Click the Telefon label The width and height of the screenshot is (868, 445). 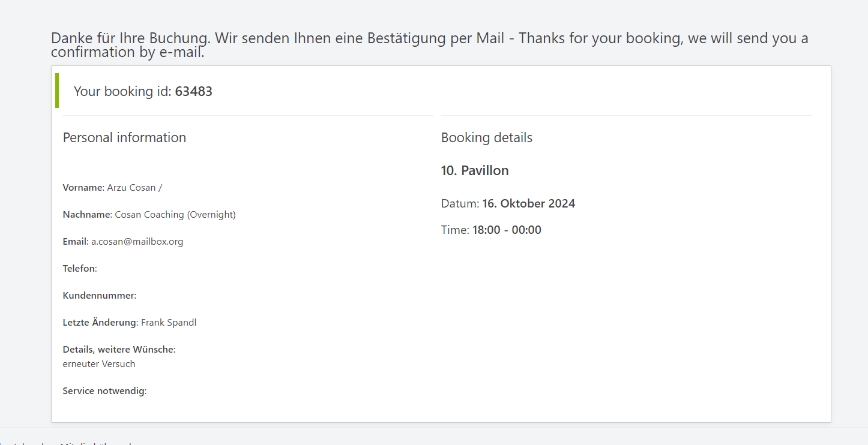point(80,269)
